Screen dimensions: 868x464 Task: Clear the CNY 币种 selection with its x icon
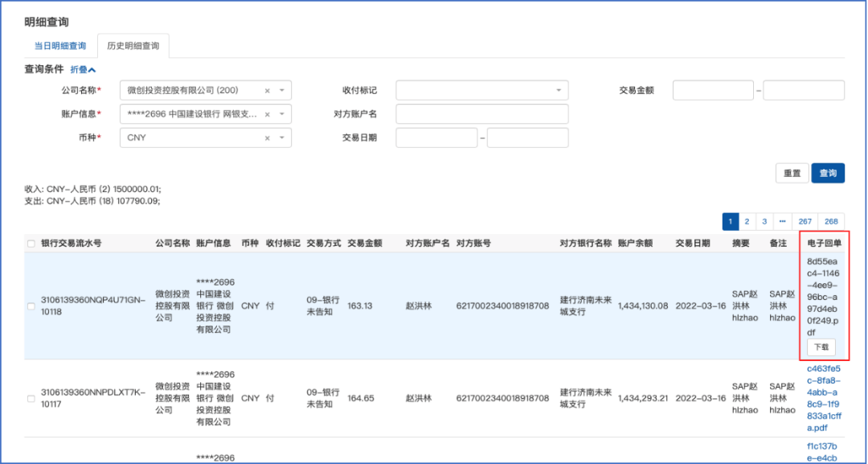[x=267, y=138]
